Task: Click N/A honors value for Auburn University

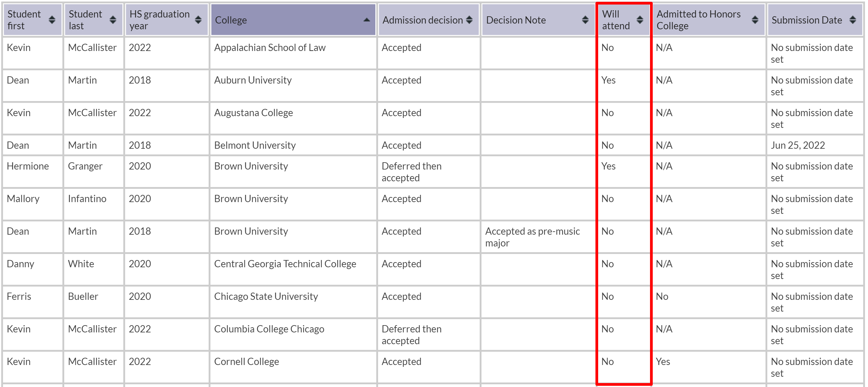Action: (x=664, y=80)
